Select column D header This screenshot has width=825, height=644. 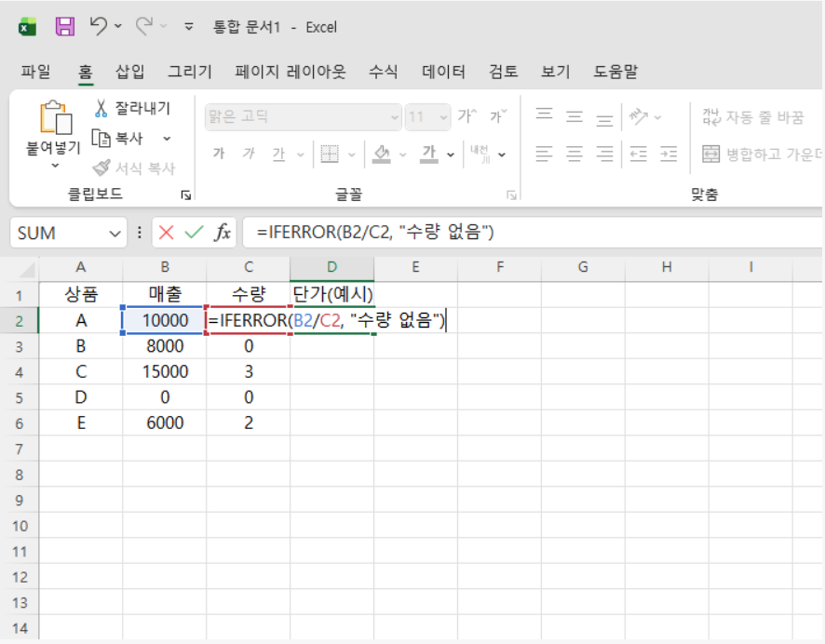331,268
